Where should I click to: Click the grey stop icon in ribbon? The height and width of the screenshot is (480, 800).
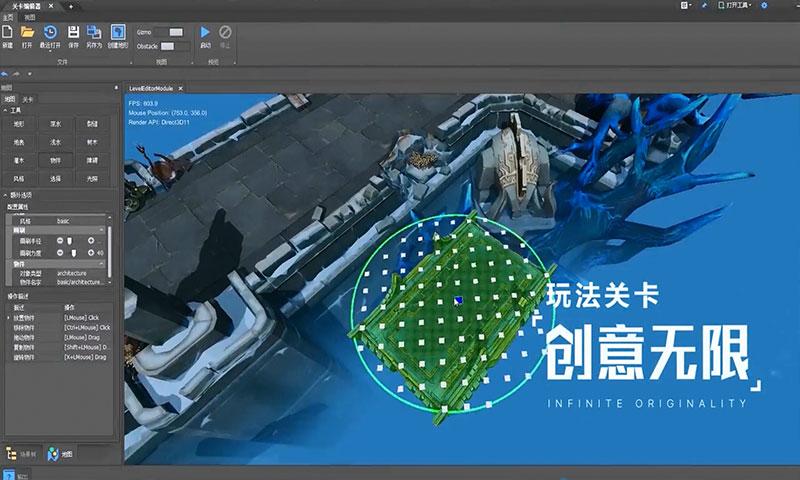pyautogui.click(x=225, y=32)
